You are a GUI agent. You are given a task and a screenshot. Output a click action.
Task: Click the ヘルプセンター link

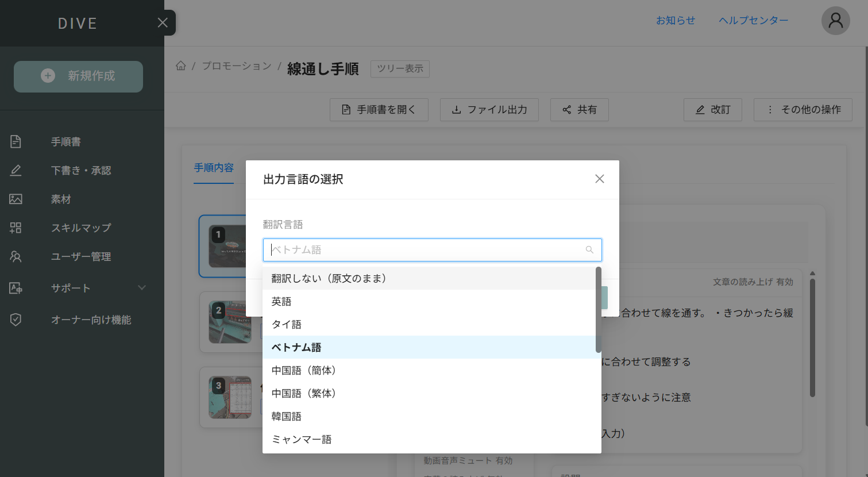tap(753, 21)
